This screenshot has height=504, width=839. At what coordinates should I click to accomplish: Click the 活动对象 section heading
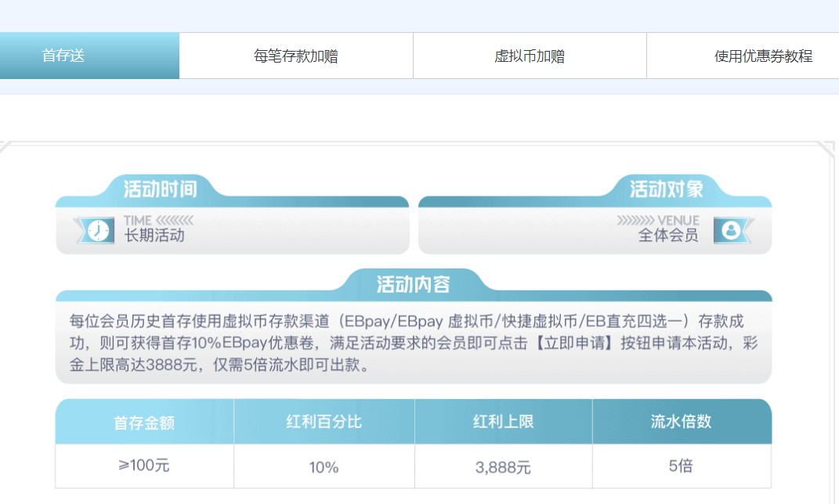click(667, 189)
